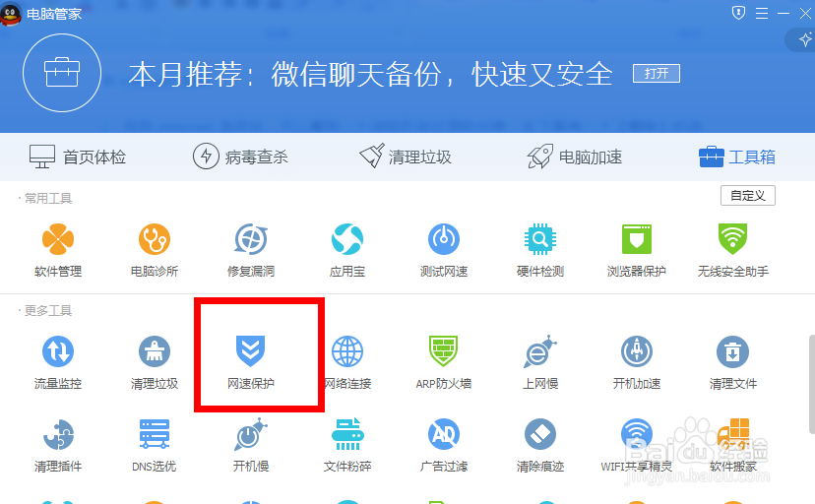Switch to 病毒查杀 tab
The image size is (815, 504).
click(x=240, y=157)
